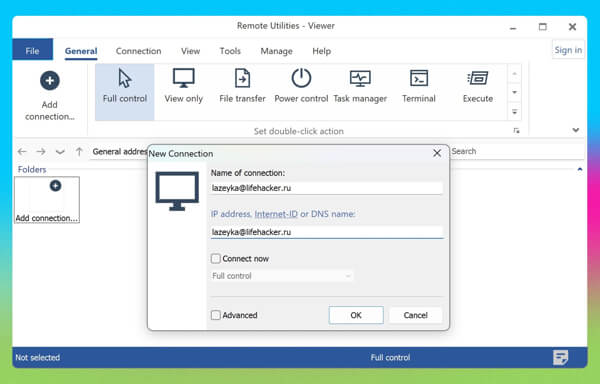
Task: Click the General address book path
Action: coord(119,151)
